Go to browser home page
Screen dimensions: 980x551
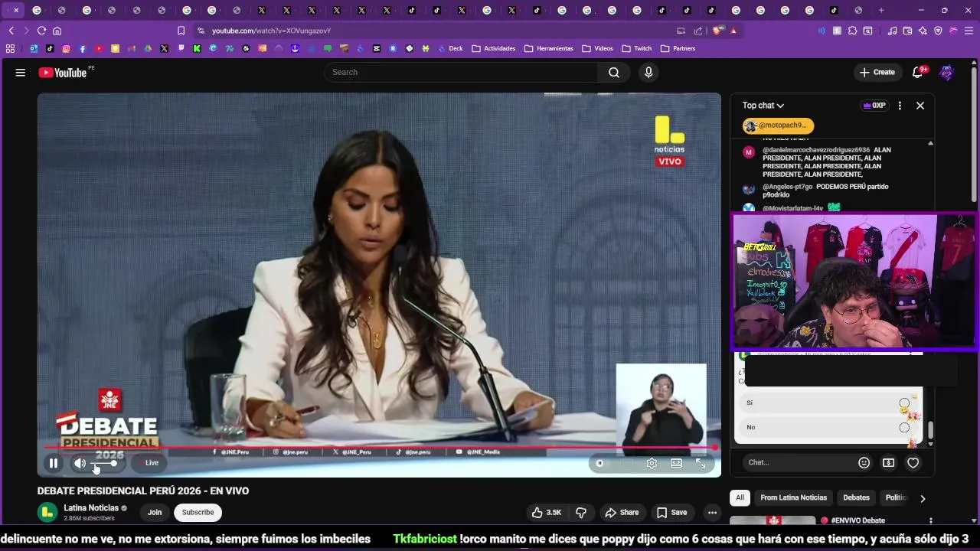pyautogui.click(x=57, y=31)
